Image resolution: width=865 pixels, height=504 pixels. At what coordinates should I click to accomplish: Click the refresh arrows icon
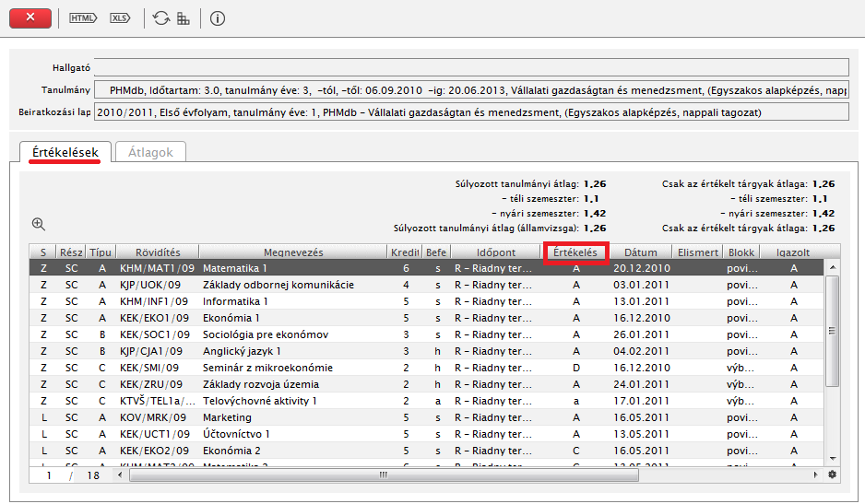point(161,18)
